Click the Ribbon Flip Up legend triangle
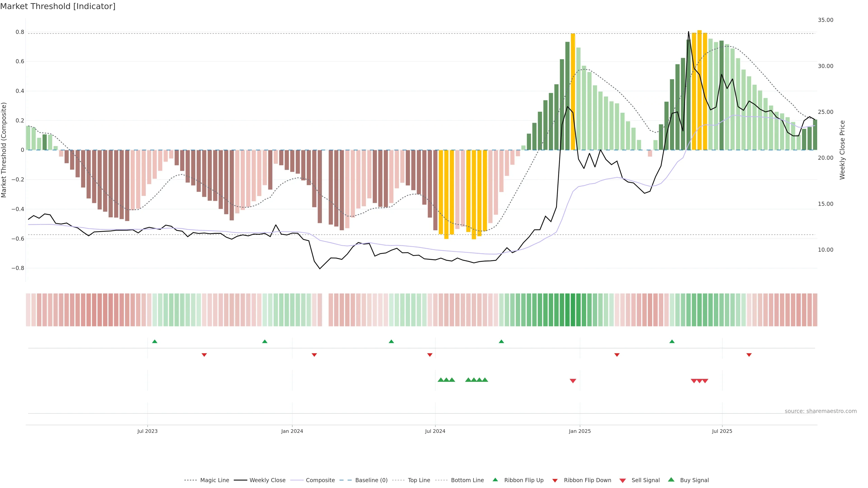Screen dimensions: 868x488 coord(495,480)
